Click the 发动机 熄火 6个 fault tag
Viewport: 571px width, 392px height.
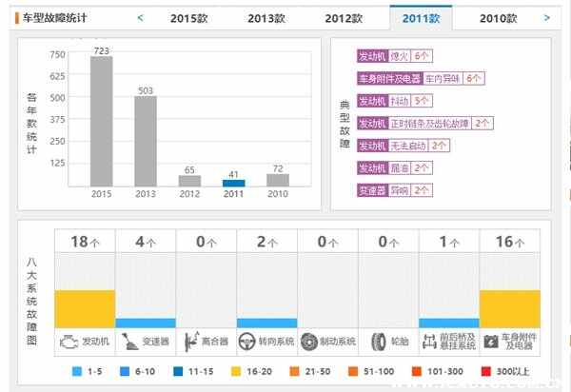click(395, 56)
